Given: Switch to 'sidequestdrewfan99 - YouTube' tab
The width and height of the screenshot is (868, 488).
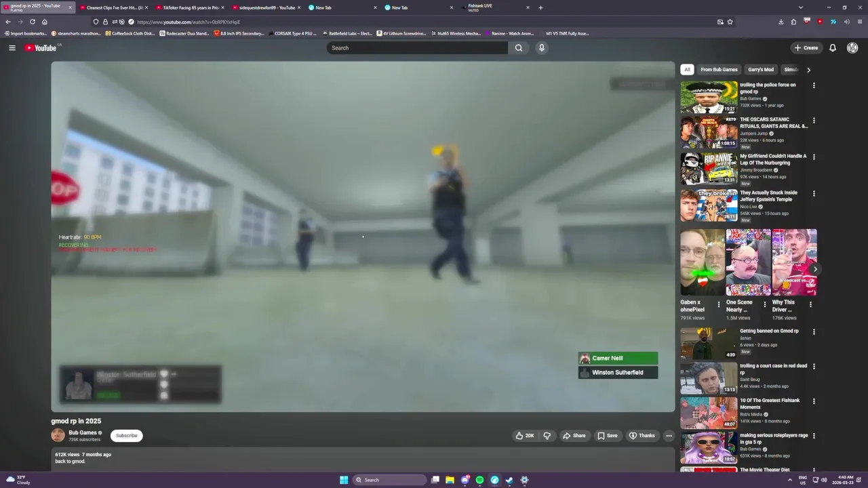Looking at the screenshot, I should pos(265,7).
